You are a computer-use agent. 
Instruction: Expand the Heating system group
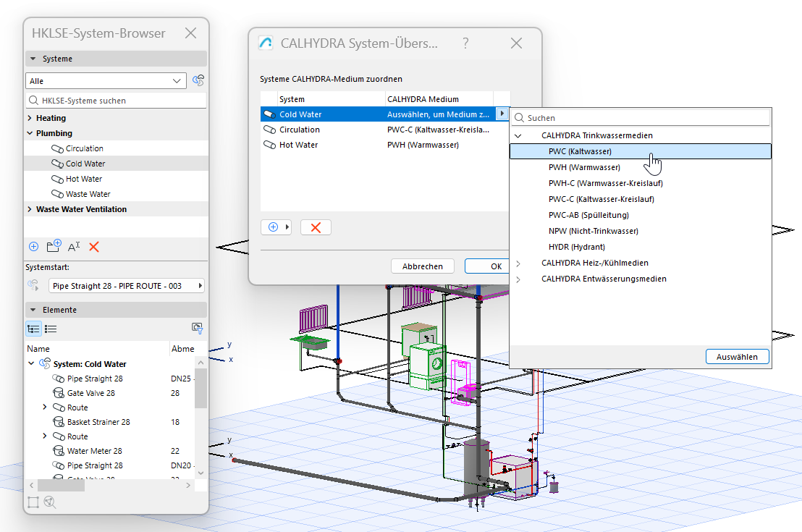(x=30, y=118)
